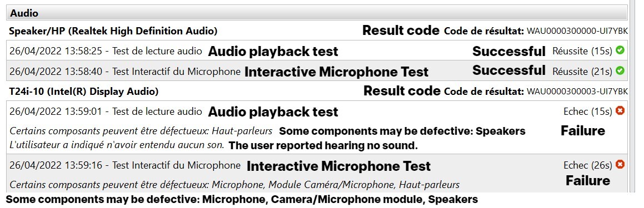
Task: Click the Réussite (21s) status text
Action: pos(582,72)
